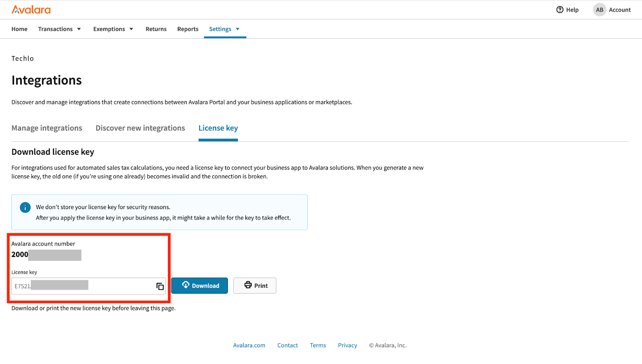
Task: Expand the Settings menu arrow
Action: click(x=238, y=29)
